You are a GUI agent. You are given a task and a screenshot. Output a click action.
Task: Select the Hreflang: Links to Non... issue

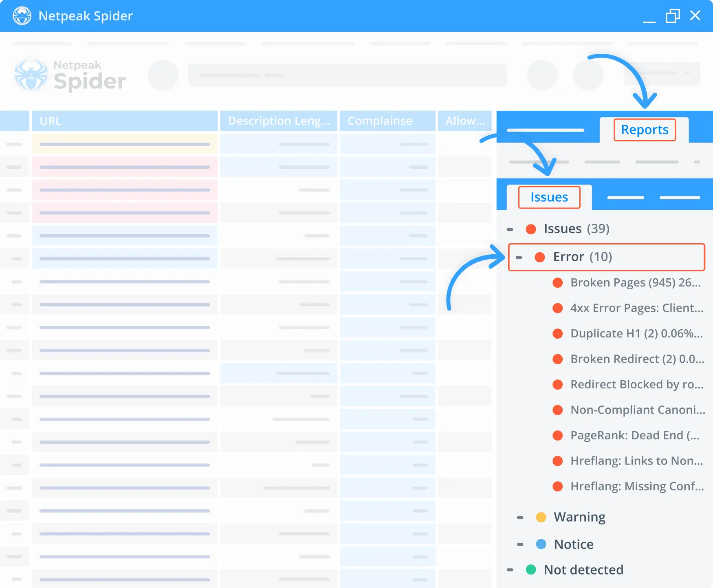coord(636,461)
